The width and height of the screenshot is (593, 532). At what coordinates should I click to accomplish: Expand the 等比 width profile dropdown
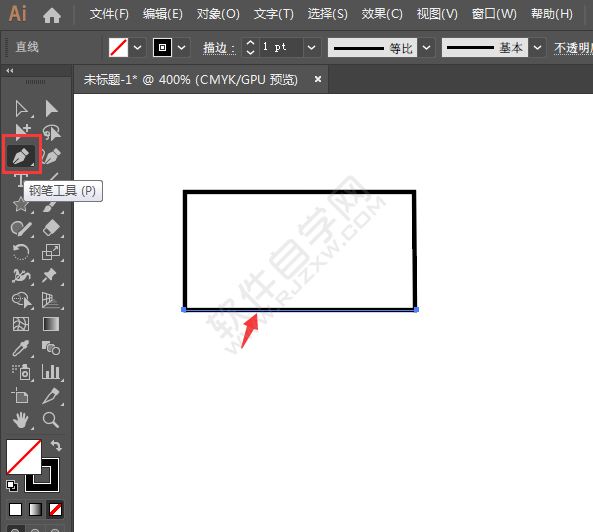point(426,48)
